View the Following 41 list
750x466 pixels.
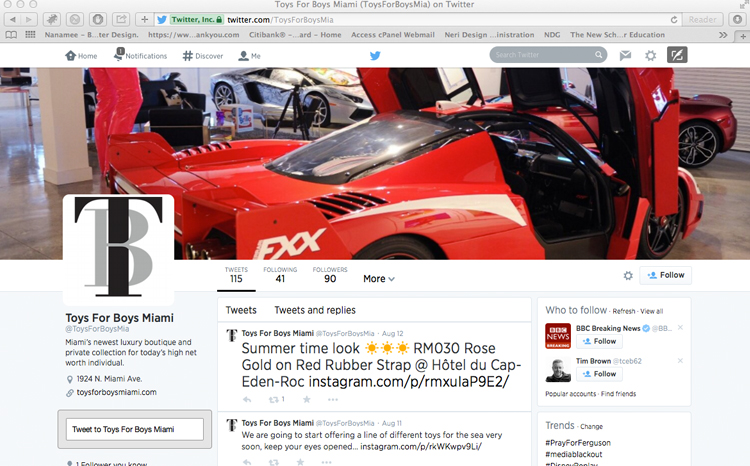[x=280, y=275]
